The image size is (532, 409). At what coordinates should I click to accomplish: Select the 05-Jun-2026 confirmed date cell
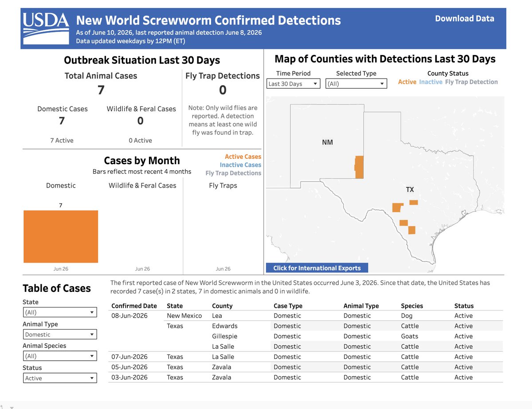tap(129, 367)
